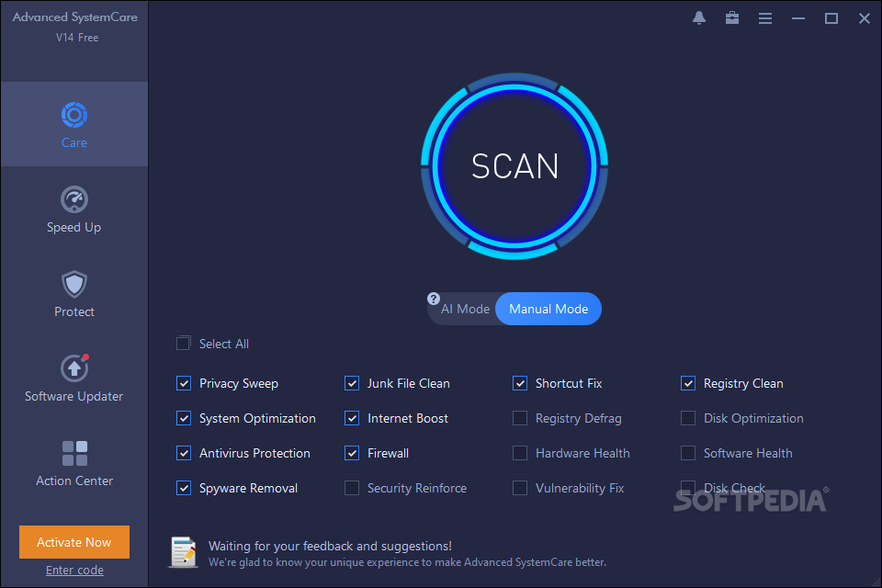Enable Disk Check checkbox
Viewport: 882px width, 588px height.
688,488
